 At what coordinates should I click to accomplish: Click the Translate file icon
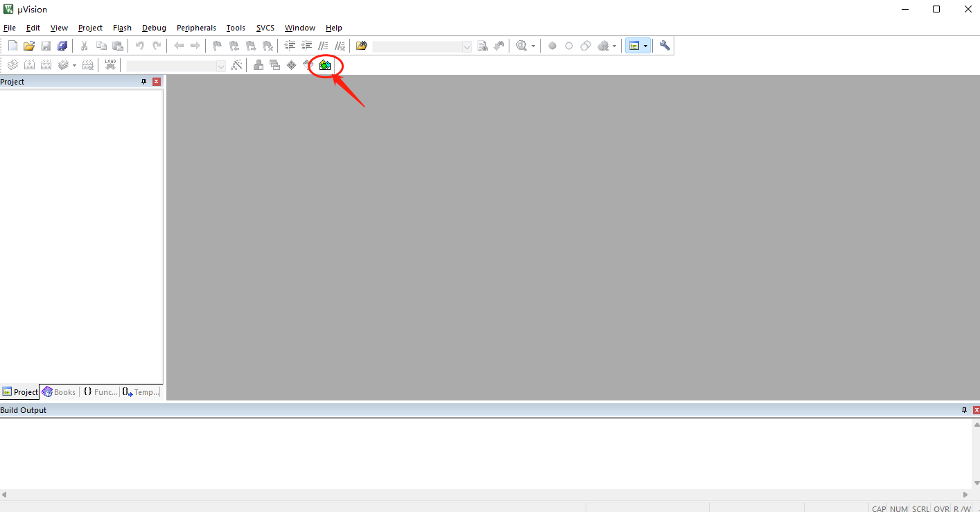point(12,65)
